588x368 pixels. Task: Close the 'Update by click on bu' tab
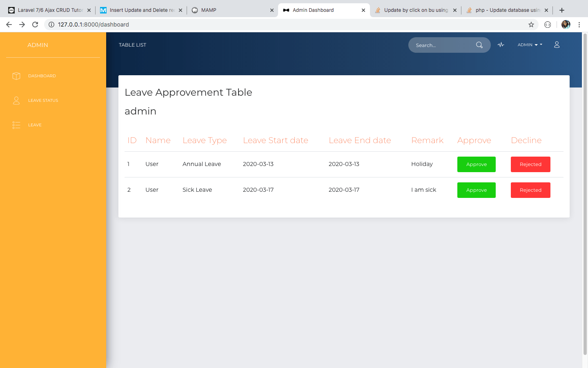click(x=455, y=10)
